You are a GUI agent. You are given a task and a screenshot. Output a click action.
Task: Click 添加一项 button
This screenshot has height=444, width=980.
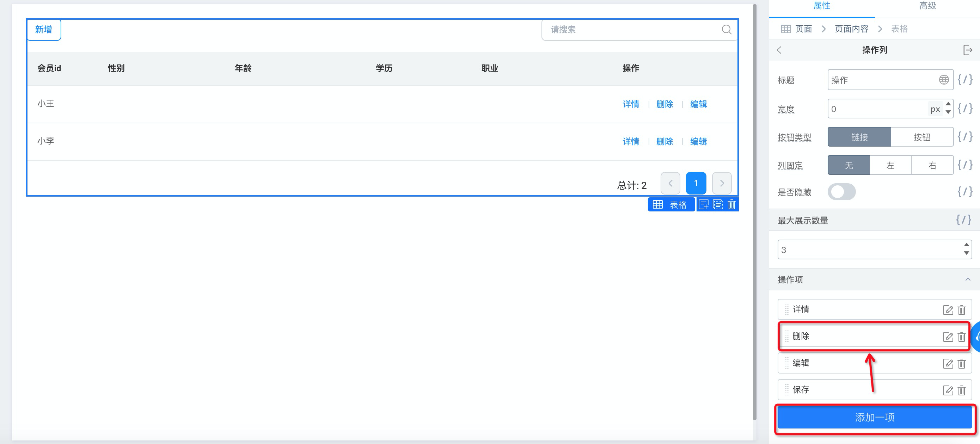[875, 417]
